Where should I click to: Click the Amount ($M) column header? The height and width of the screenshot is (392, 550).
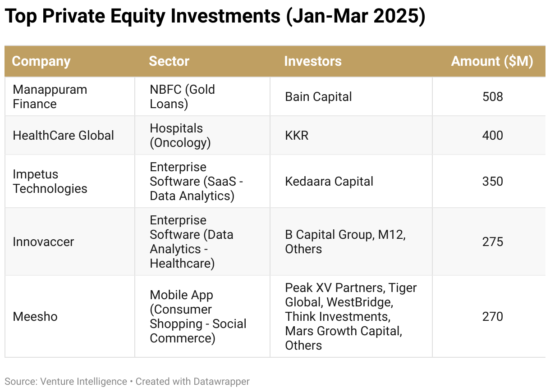492,61
